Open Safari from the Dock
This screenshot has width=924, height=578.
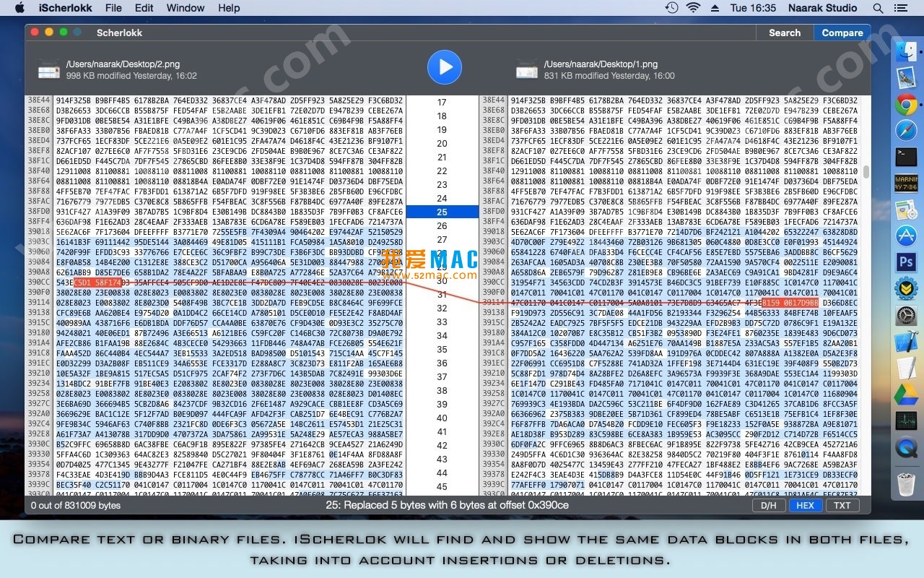coord(906,130)
